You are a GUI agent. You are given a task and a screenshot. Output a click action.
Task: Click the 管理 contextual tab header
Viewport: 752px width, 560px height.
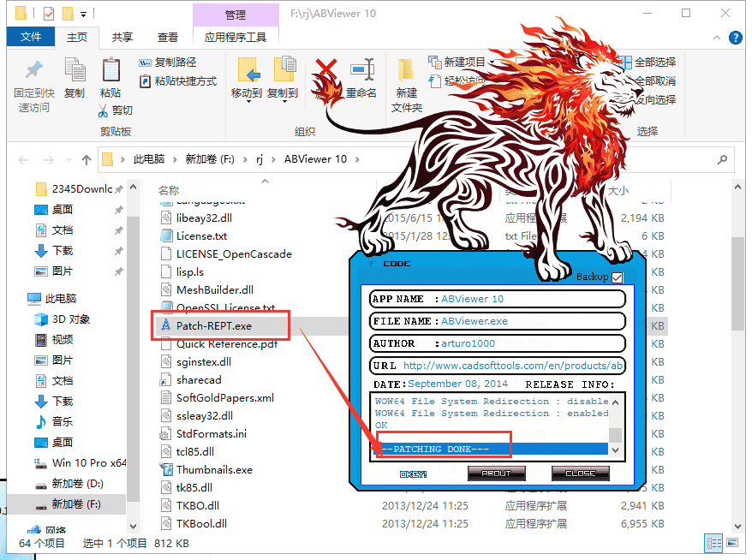coord(236,15)
